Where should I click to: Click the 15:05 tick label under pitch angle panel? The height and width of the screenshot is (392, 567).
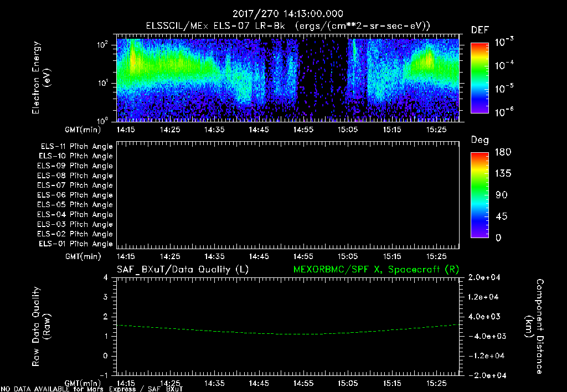[x=348, y=256]
